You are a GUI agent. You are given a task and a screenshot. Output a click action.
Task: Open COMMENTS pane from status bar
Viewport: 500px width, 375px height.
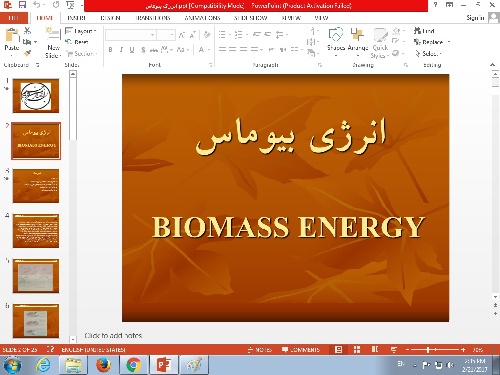tap(301, 350)
